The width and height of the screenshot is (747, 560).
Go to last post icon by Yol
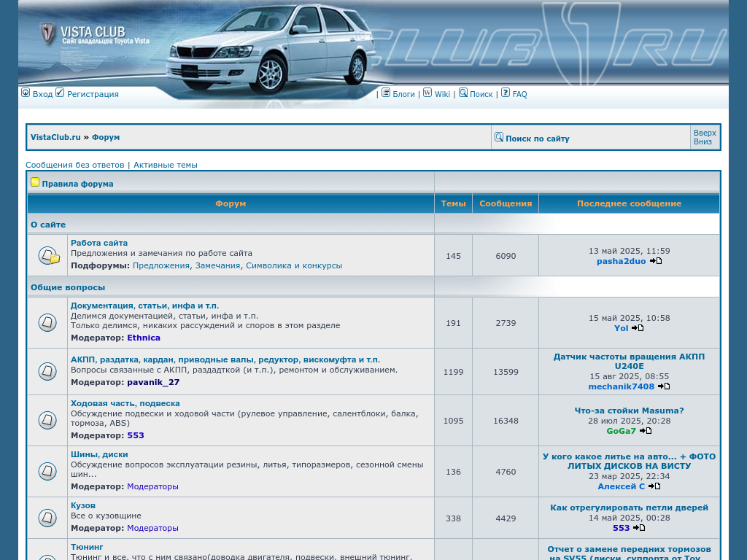tap(638, 328)
